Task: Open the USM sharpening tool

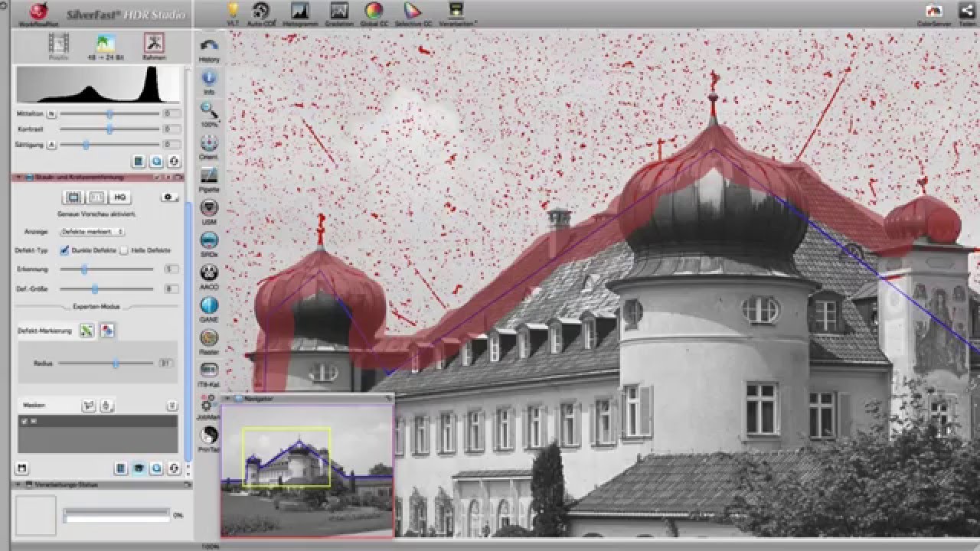Action: click(x=209, y=211)
